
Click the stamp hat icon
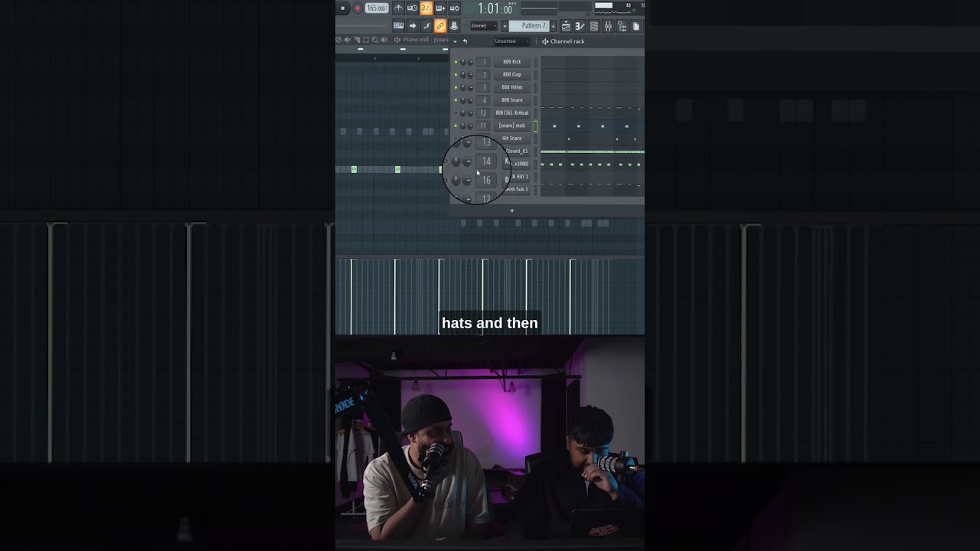pos(454,26)
